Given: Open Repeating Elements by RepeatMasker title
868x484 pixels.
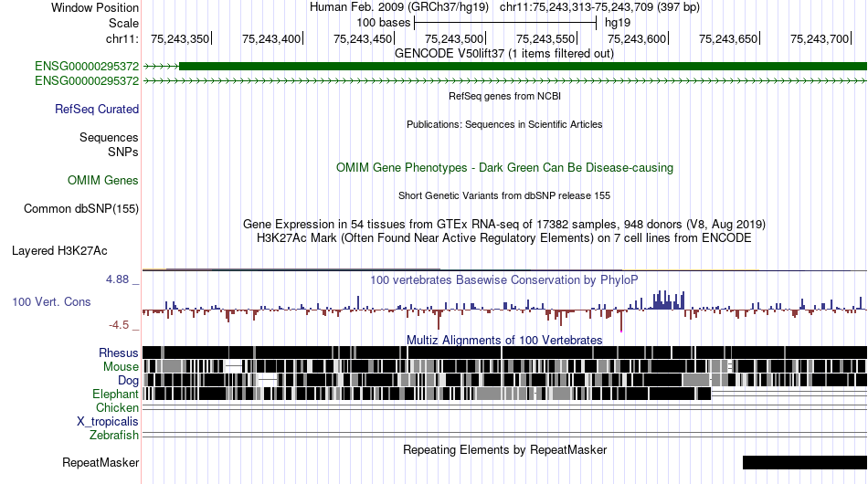Looking at the screenshot, I should pyautogui.click(x=504, y=449).
